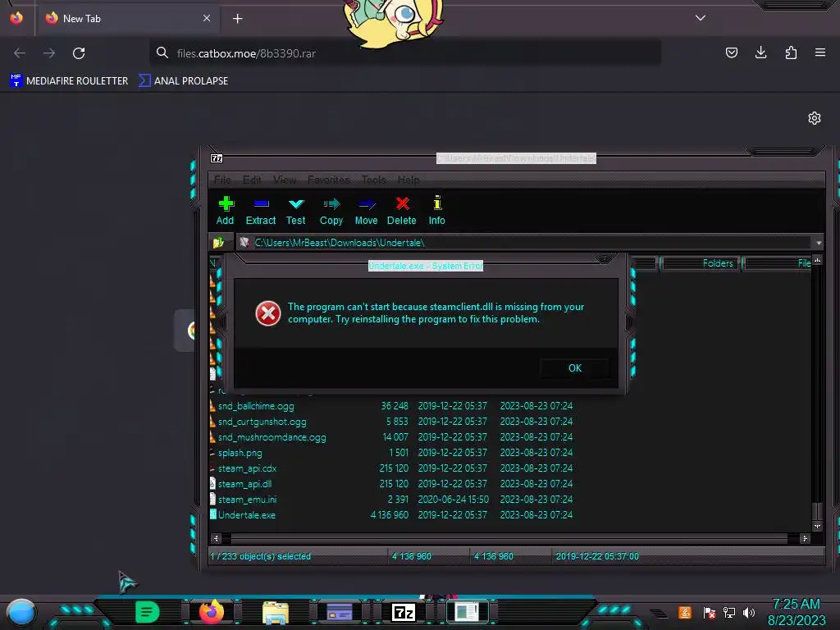
Task: Click the Firefox reload button
Action: 79,53
